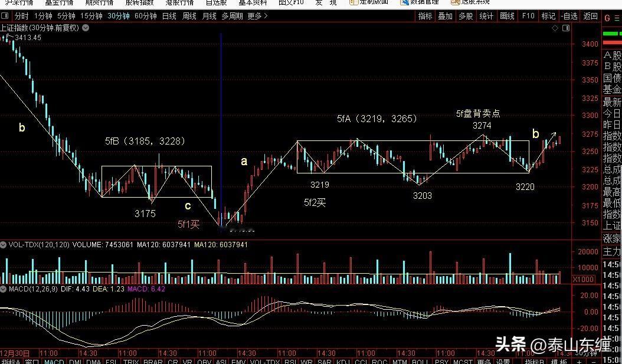Click the 12月30日 date on time axis
Viewport: 622px width, 364px height.
(x=15, y=353)
